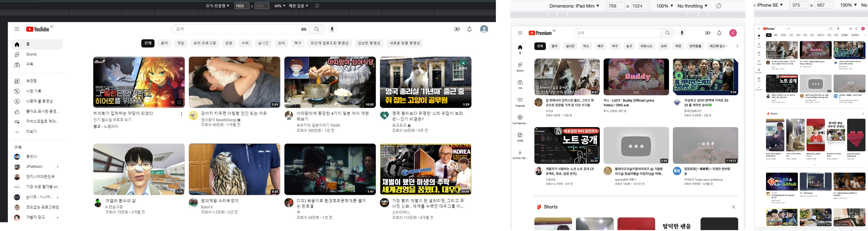Open the 노트 공개 thumbnail in iPad Mini view
868x231 pixels.
pyautogui.click(x=567, y=145)
